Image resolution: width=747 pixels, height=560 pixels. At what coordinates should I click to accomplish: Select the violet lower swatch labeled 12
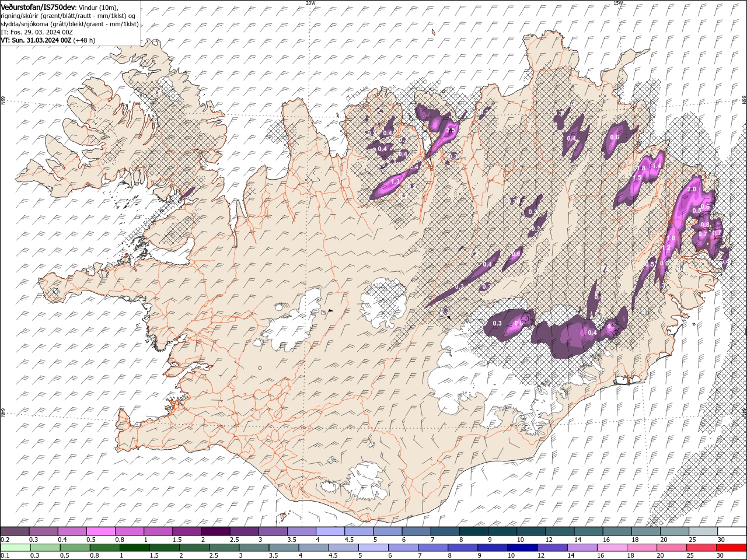[x=551, y=548]
